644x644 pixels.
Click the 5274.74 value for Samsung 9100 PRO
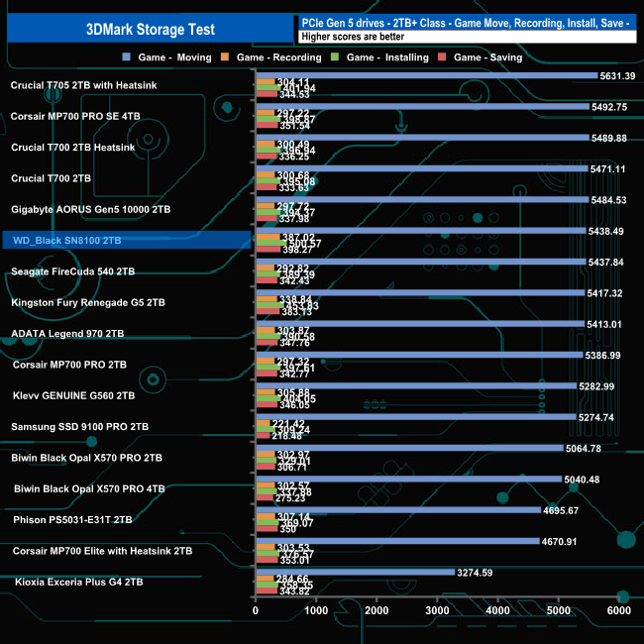(595, 417)
